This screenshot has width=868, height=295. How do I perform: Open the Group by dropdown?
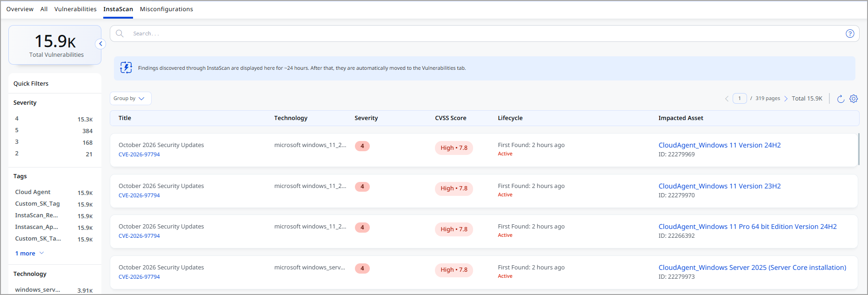pos(131,99)
